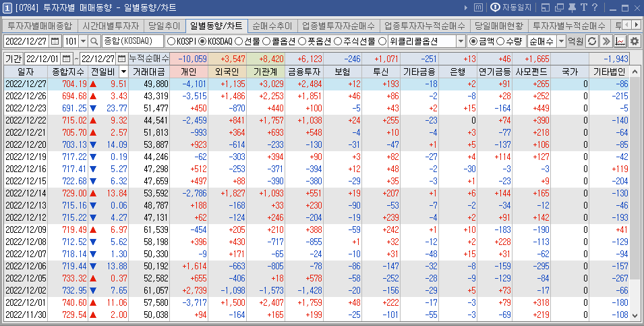This screenshot has width=644, height=326.
Task: Open the 전일비 column dropdown arrow
Action: (x=123, y=72)
